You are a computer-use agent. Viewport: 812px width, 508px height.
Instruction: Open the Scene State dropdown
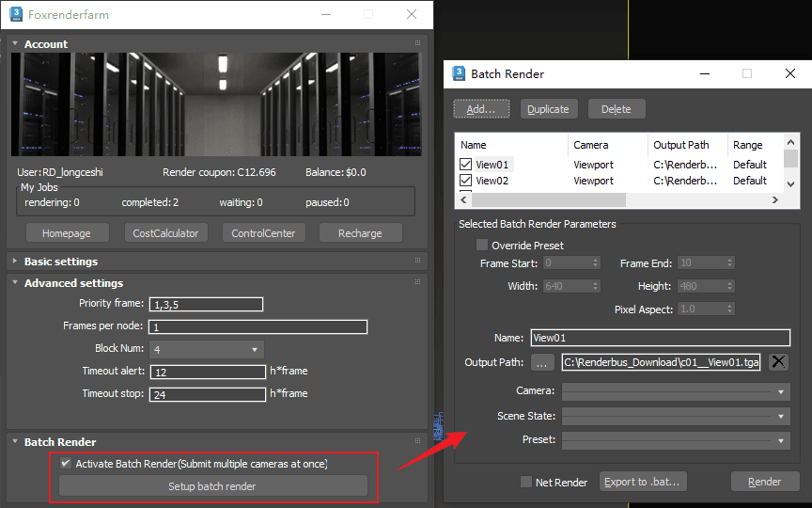click(675, 416)
